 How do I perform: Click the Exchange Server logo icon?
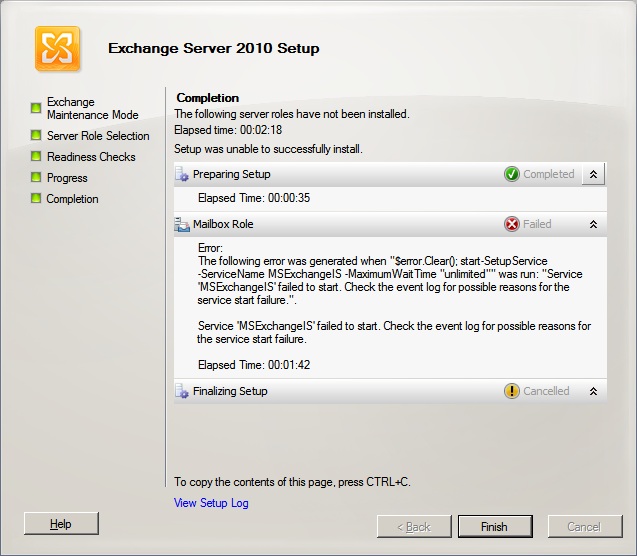click(x=57, y=49)
